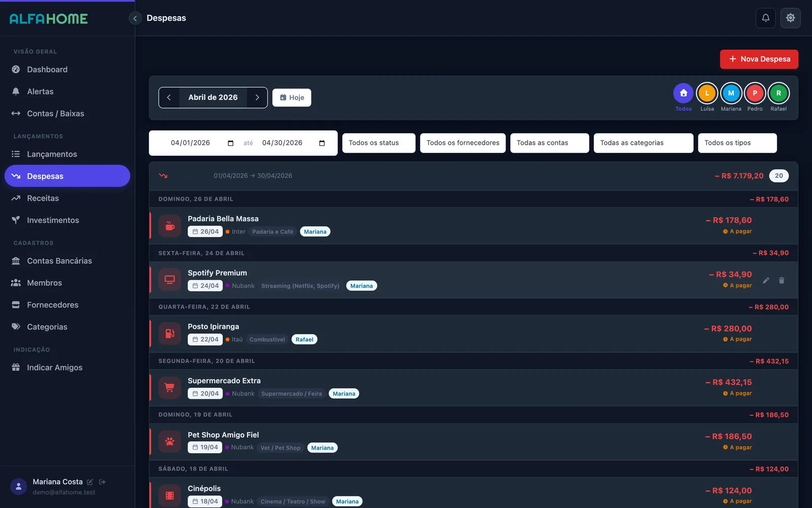
Task: Click the Padaria Bella Massa coffee icon
Action: [170, 226]
